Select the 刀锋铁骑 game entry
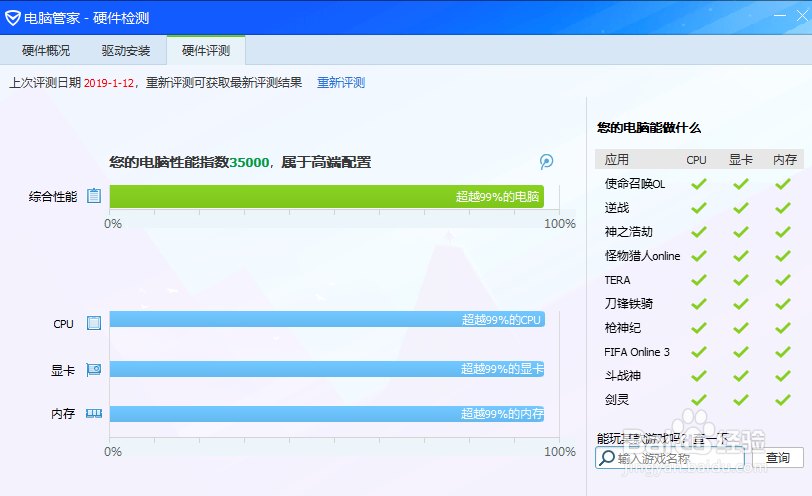The image size is (812, 496). (x=629, y=303)
